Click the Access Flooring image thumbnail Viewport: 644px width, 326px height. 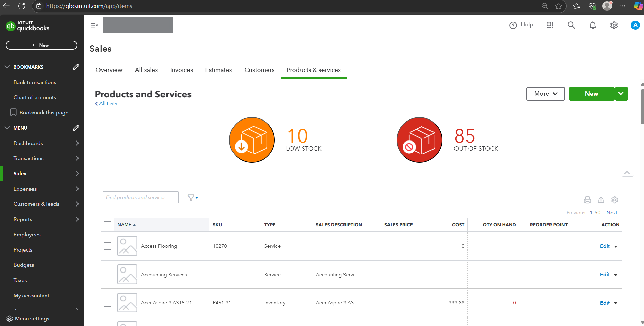point(127,246)
